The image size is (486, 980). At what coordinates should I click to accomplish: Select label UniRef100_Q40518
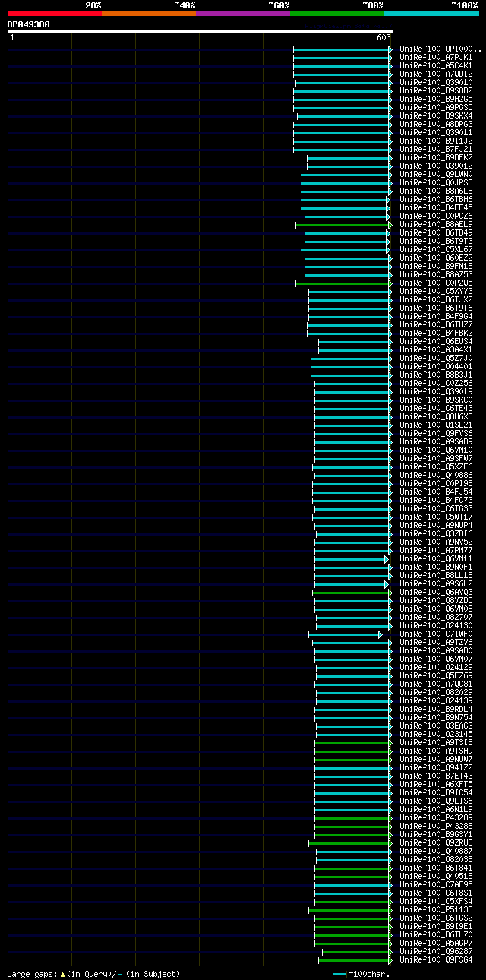tap(436, 876)
